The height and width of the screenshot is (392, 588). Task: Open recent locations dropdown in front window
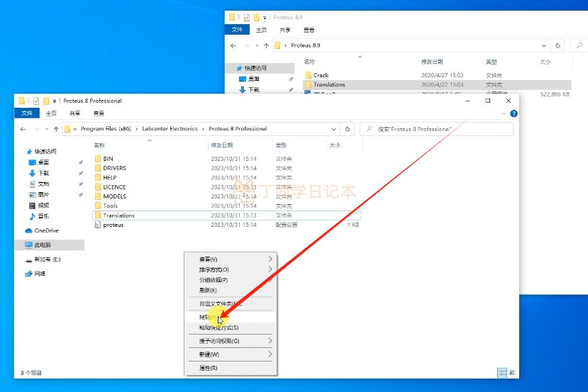pyautogui.click(x=47, y=129)
